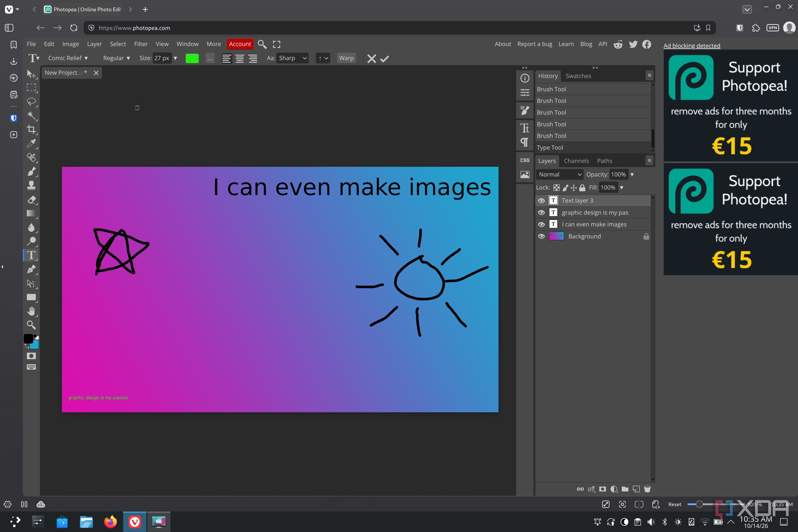Open the Regular font style dropdown

(116, 58)
